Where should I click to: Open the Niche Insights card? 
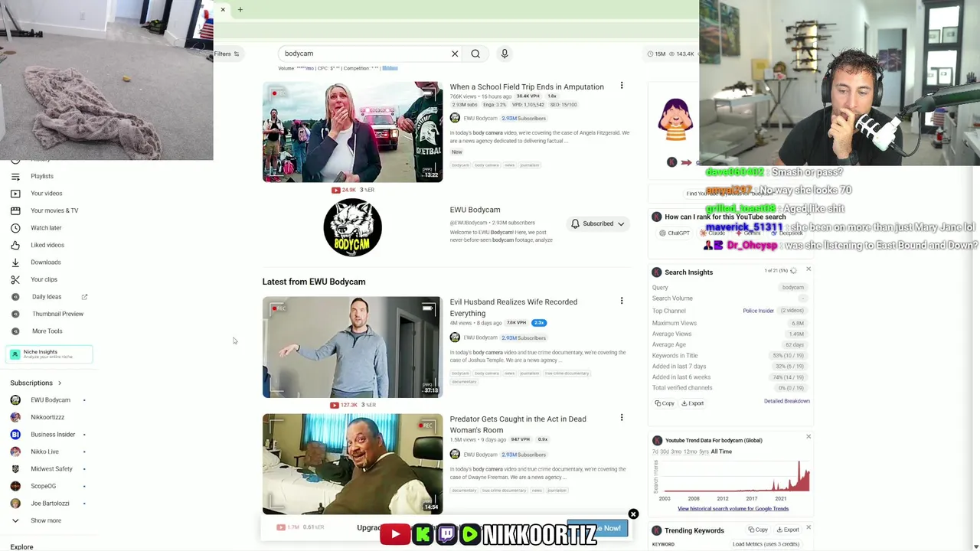click(50, 354)
